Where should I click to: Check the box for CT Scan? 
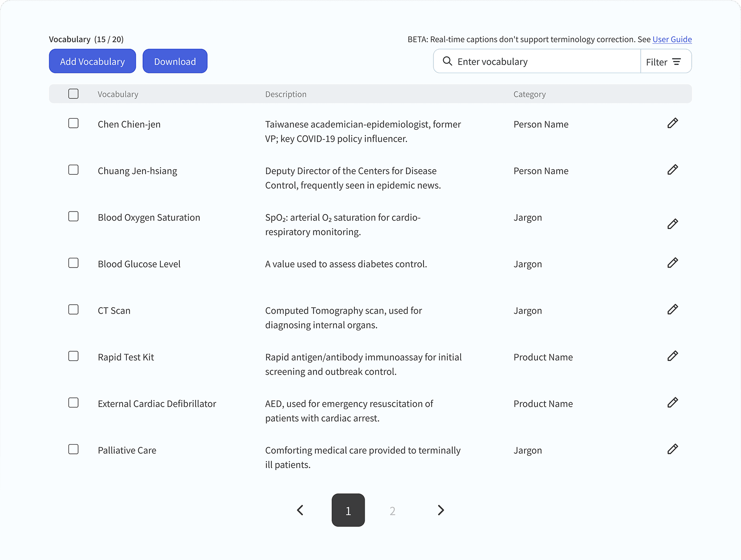click(74, 309)
